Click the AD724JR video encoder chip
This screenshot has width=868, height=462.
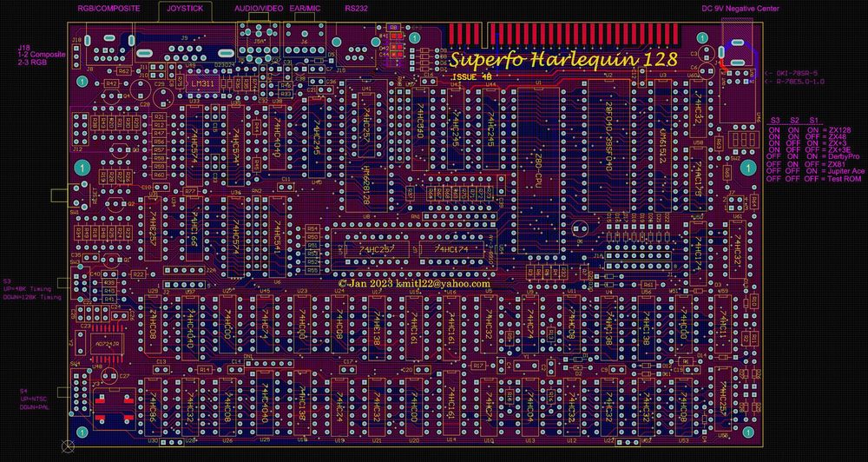point(107,345)
